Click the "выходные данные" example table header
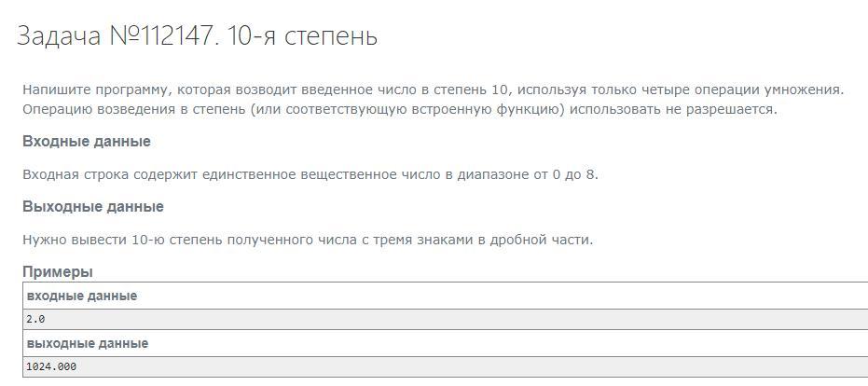This screenshot has height=386, width=868. pyautogui.click(x=88, y=343)
